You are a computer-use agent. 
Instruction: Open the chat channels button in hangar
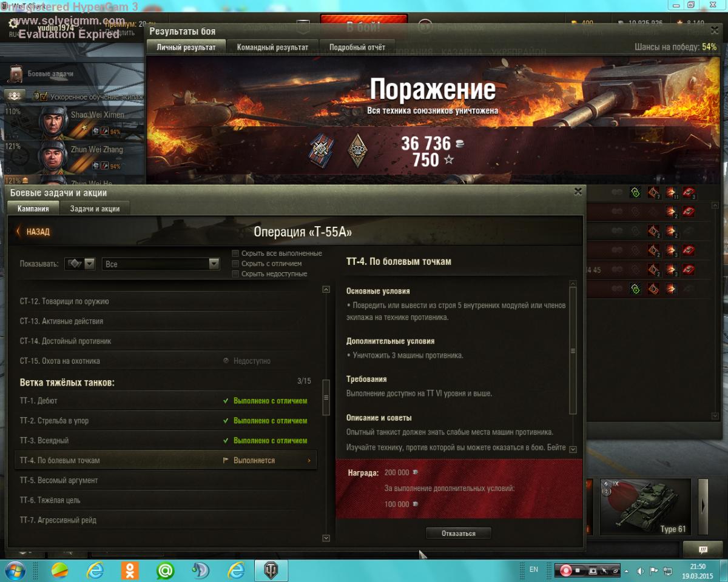[x=703, y=550]
